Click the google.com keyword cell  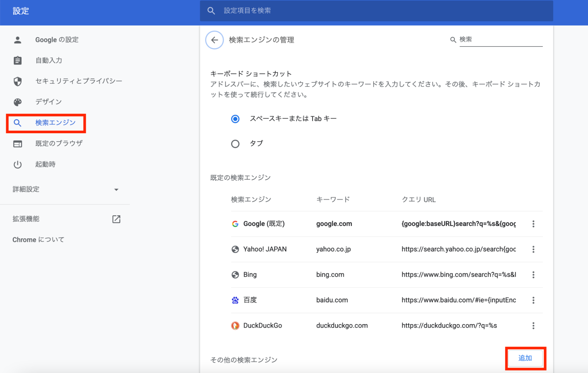click(x=334, y=224)
